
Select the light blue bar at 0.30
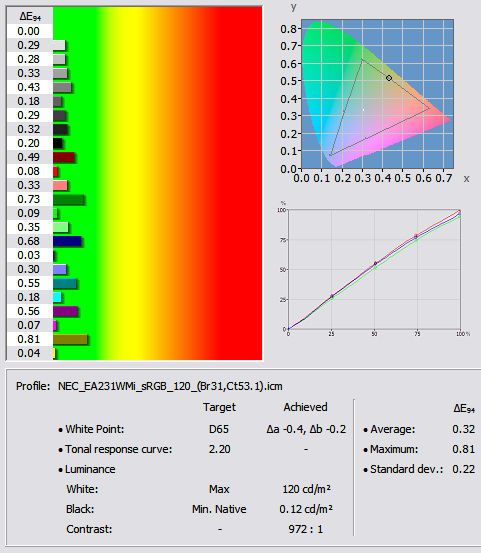point(60,269)
